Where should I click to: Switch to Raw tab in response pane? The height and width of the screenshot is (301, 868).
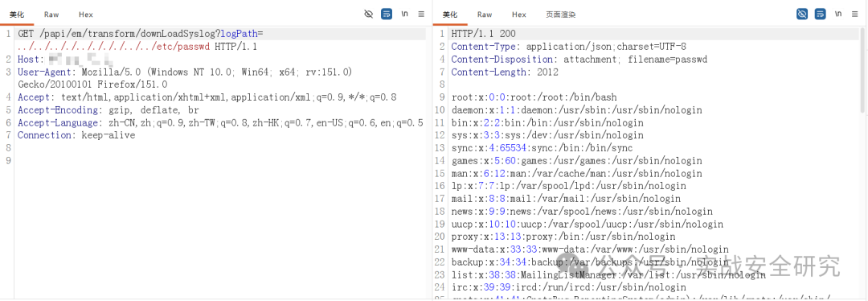coord(485,14)
